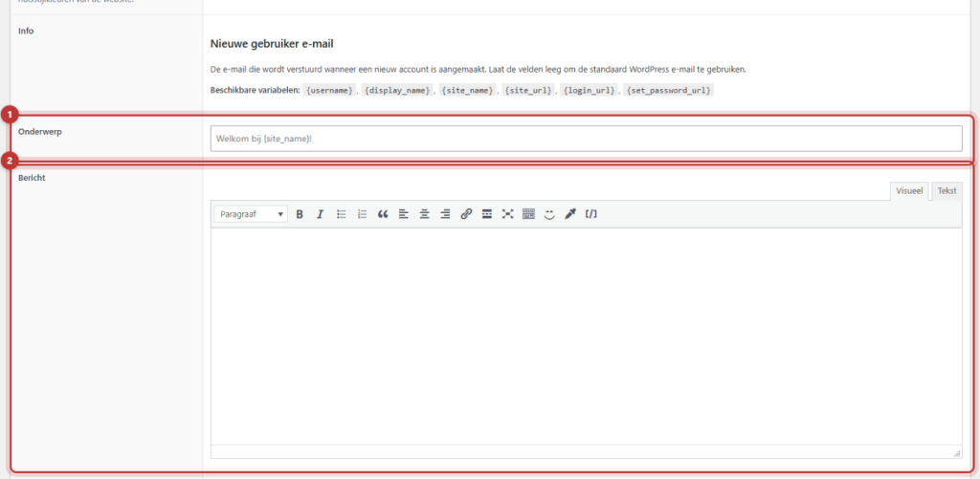This screenshot has width=980, height=479.
Task: Click the Onderwerp subject input field
Action: (587, 139)
